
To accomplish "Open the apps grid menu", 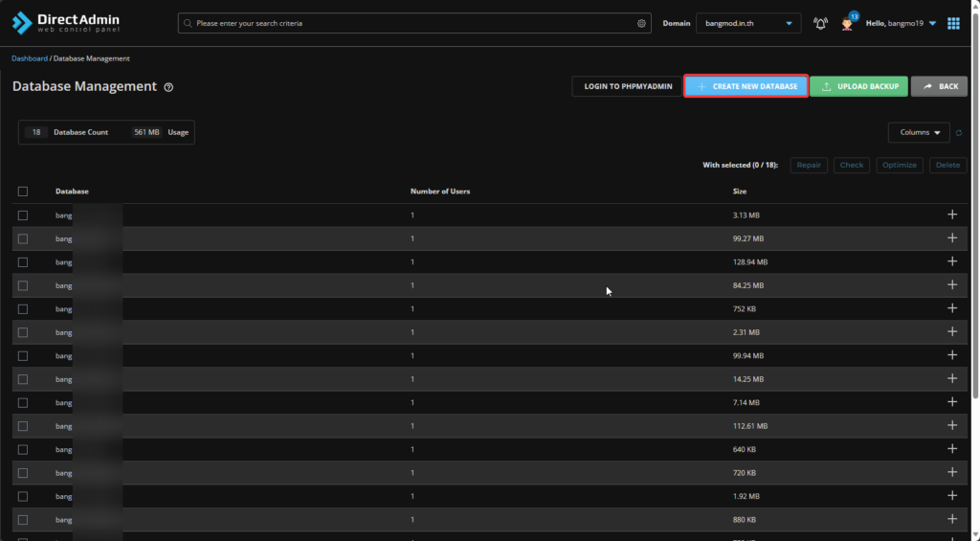I will (x=953, y=23).
